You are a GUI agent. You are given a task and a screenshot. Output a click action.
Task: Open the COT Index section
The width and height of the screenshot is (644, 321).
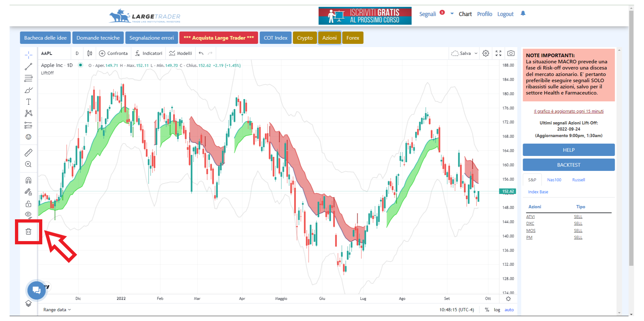275,38
